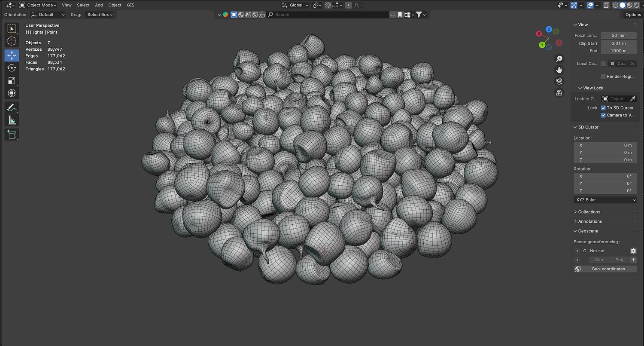Choose the Measure tool
Viewport: 644px width, 346px height.
pos(12,120)
